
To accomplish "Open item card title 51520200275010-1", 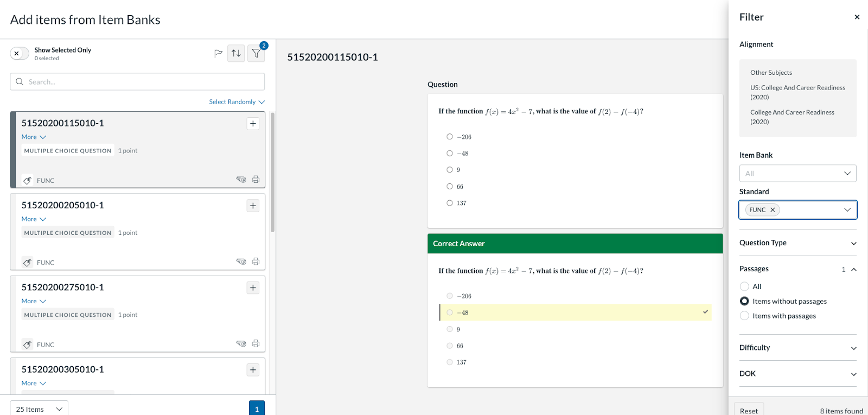I will [x=62, y=287].
